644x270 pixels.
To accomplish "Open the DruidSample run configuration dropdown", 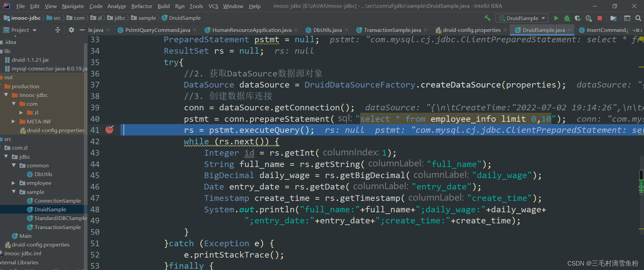I will [522, 18].
